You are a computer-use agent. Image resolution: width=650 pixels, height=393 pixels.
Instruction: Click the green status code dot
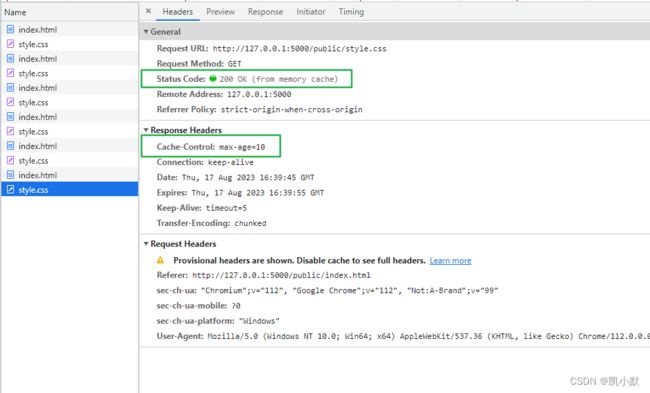point(213,78)
